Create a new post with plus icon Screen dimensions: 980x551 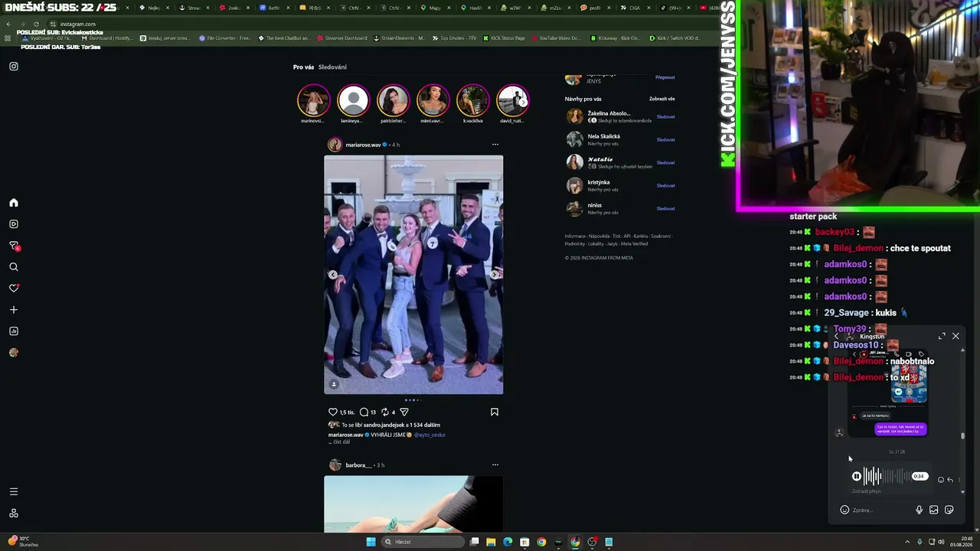pyautogui.click(x=14, y=310)
